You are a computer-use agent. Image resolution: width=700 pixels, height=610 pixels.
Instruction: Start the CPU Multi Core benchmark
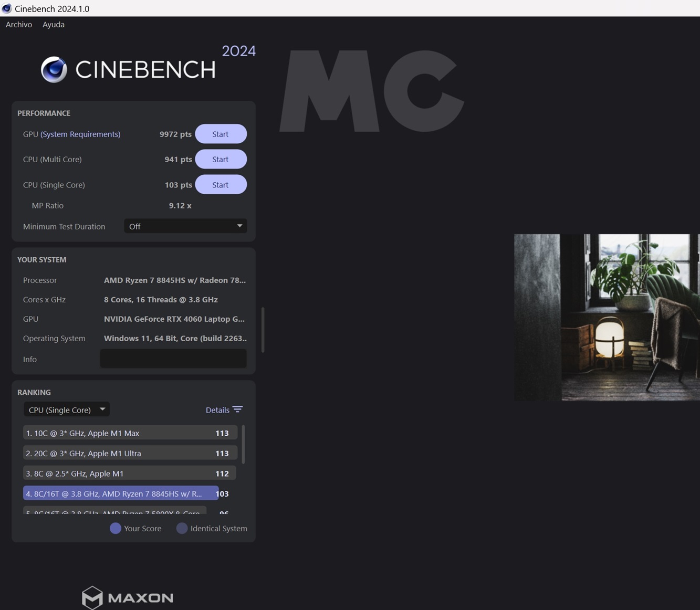[x=221, y=159]
